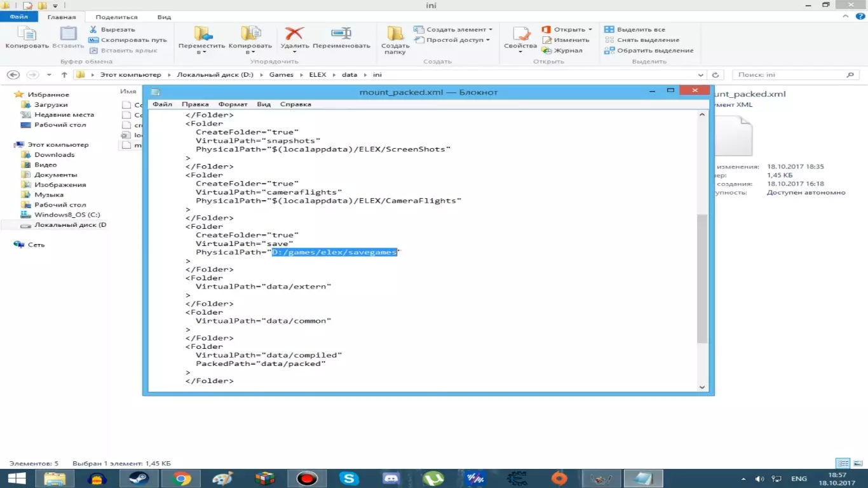This screenshot has height=488, width=868.
Task: Click the Вырезать (cut) scissors icon
Action: click(x=93, y=29)
